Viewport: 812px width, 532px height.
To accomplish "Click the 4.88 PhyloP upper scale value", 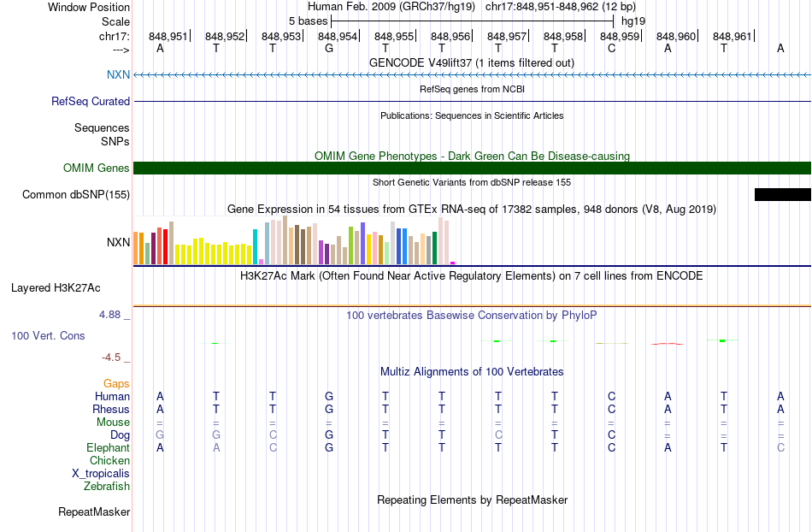I will 109,315.
